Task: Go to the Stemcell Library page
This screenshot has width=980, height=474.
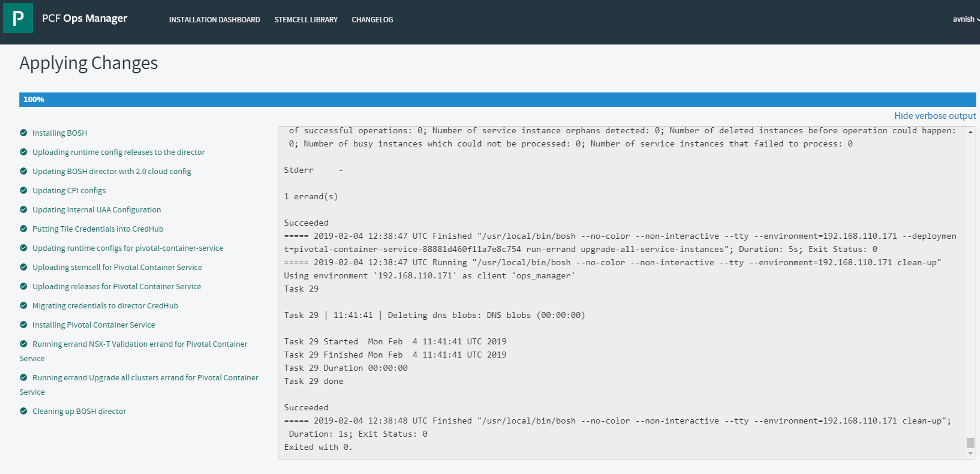Action: pos(306,19)
